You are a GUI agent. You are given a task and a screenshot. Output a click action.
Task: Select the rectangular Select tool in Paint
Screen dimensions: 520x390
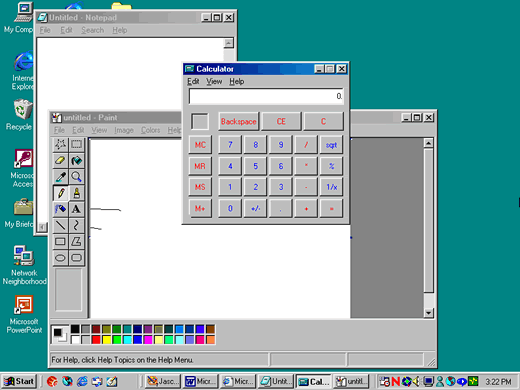(x=76, y=144)
